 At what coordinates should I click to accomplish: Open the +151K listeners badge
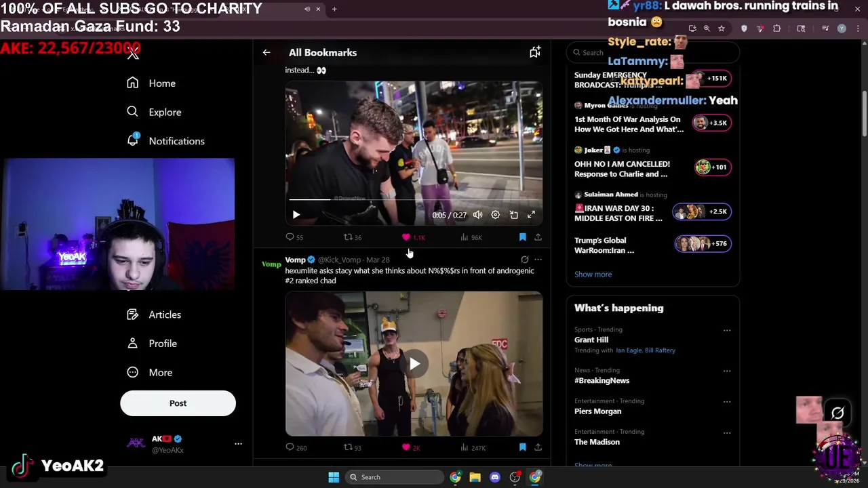coord(711,79)
